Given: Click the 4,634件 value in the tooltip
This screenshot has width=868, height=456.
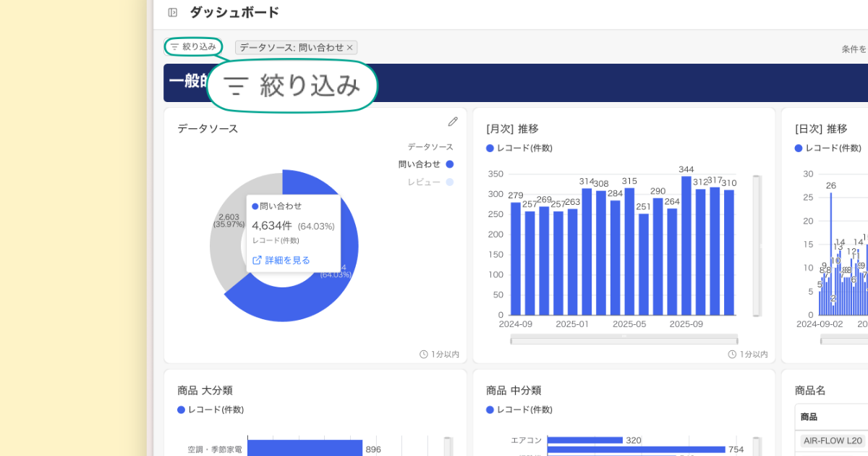Looking at the screenshot, I should click(272, 226).
